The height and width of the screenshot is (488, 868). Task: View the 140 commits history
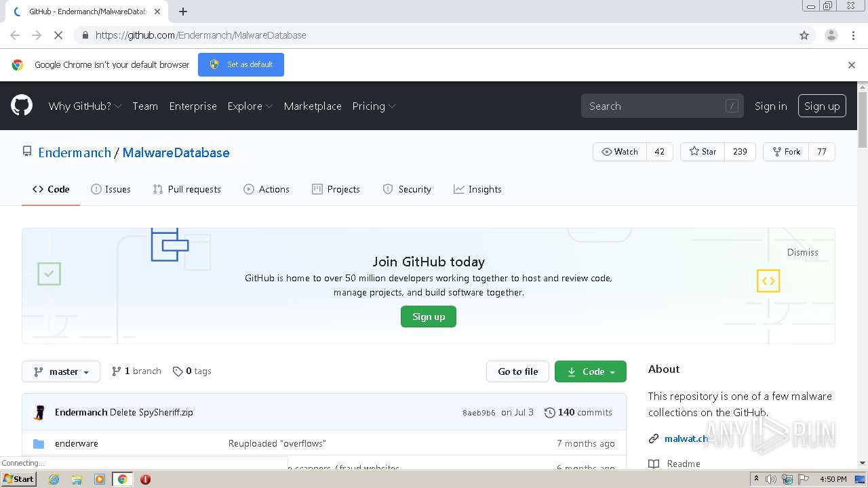pos(578,412)
